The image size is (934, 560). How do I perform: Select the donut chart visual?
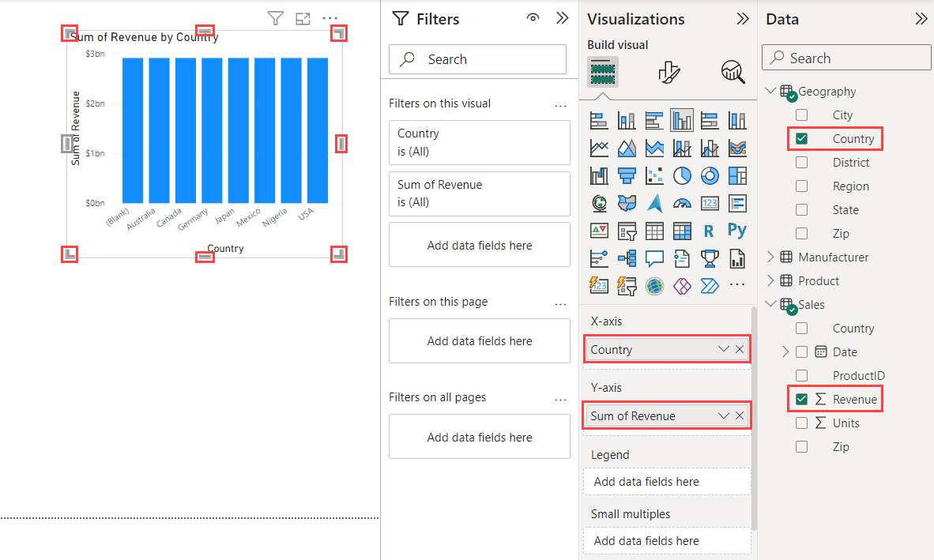(x=710, y=175)
